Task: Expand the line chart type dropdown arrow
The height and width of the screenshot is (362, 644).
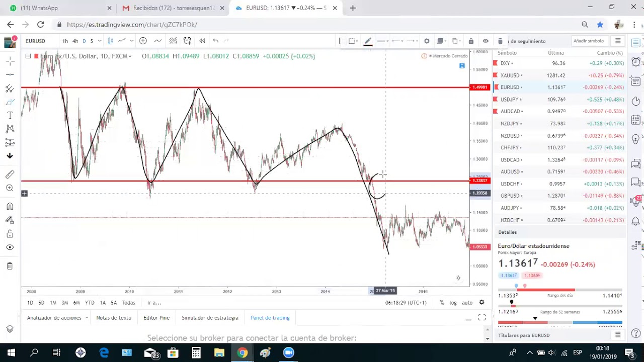Action: (x=132, y=41)
